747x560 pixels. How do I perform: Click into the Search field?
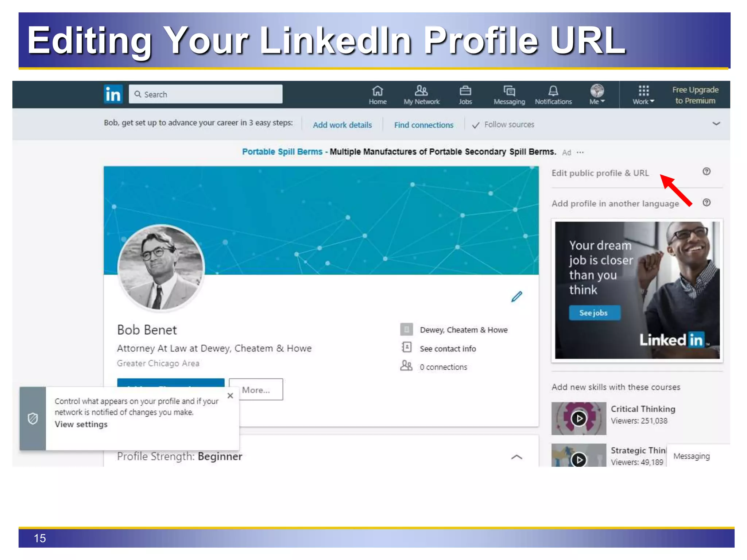pyautogui.click(x=205, y=94)
